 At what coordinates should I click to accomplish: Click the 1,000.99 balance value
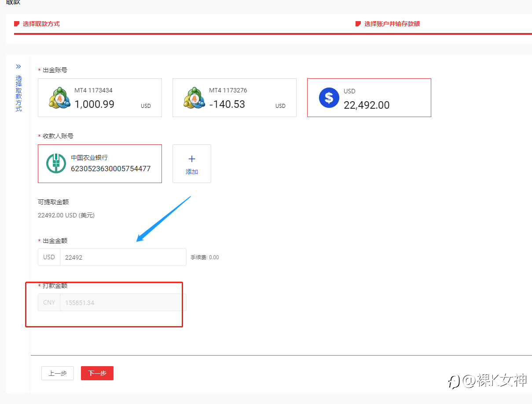pos(94,104)
